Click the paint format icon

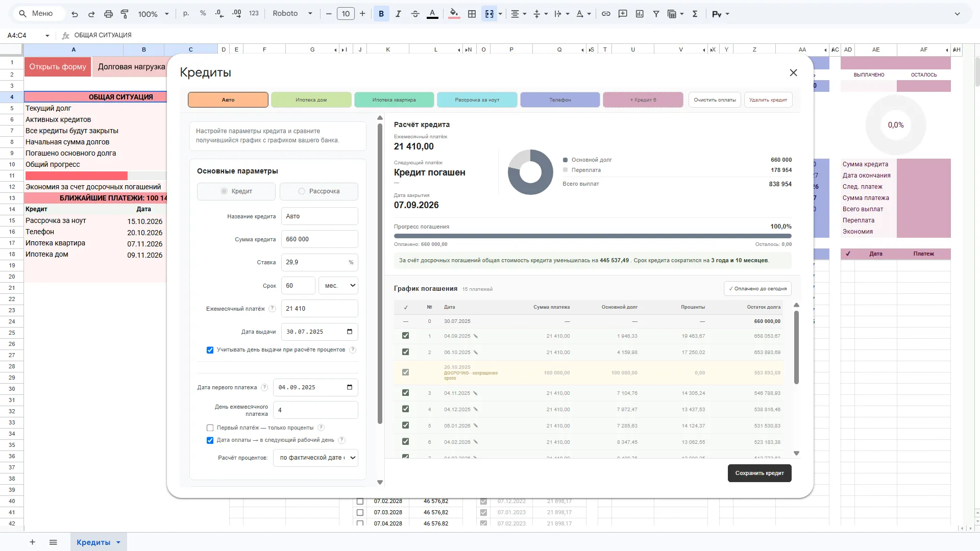tap(125, 14)
